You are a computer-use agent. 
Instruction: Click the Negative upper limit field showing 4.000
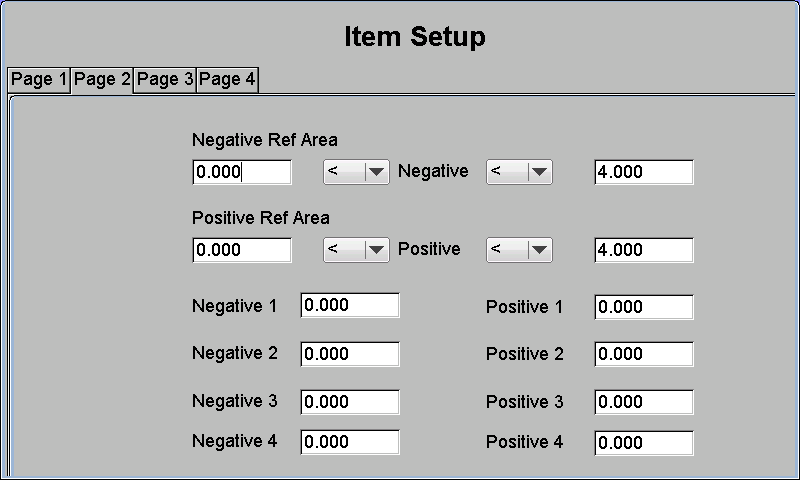644,172
